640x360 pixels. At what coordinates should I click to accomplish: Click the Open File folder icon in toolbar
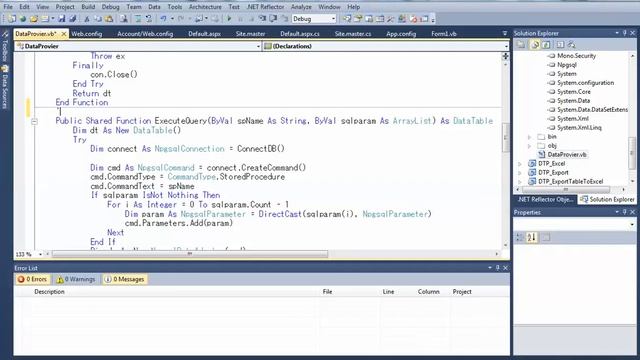[33, 19]
